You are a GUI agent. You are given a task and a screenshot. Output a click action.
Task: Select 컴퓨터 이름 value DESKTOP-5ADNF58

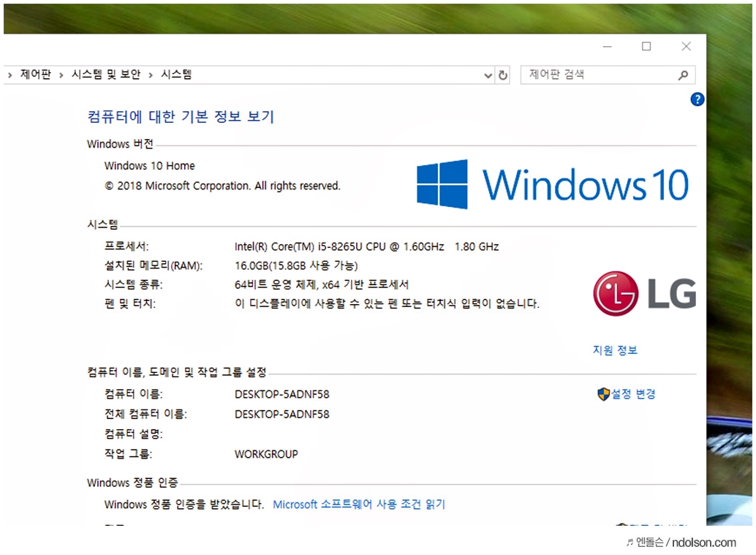[x=281, y=394]
